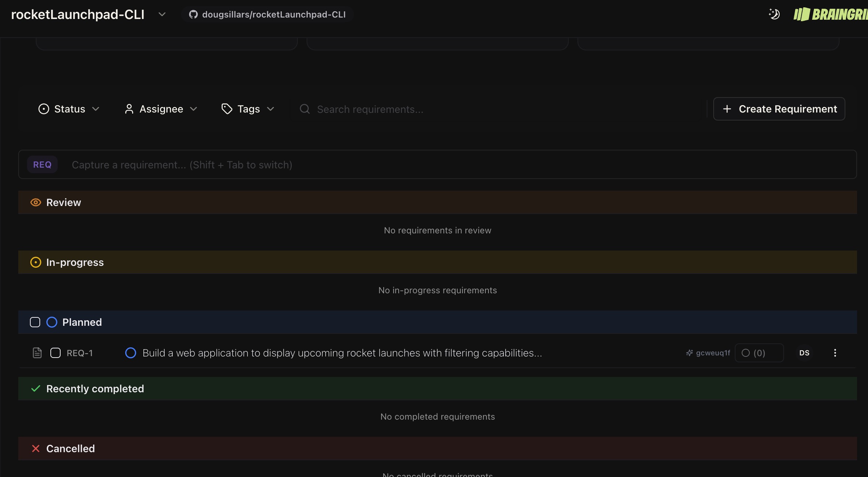Screen dimensions: 868x477
Task: Open the eye icon on the Review section
Action: [35, 202]
